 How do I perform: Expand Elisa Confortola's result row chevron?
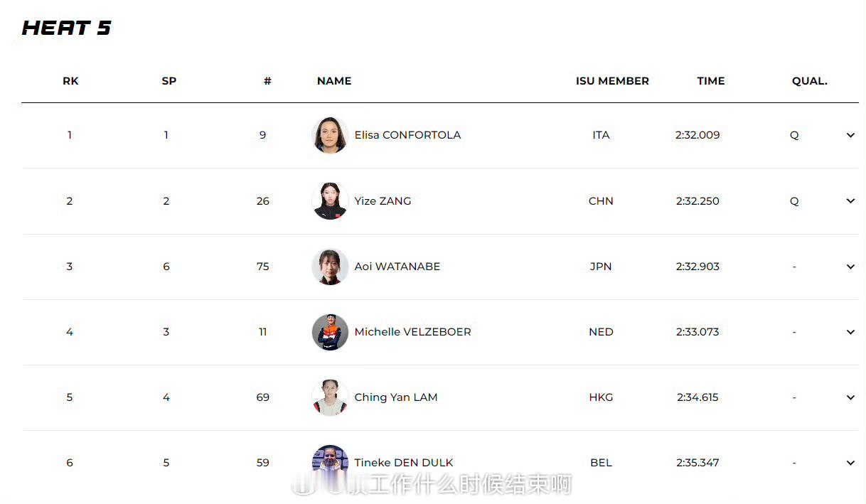pos(850,135)
